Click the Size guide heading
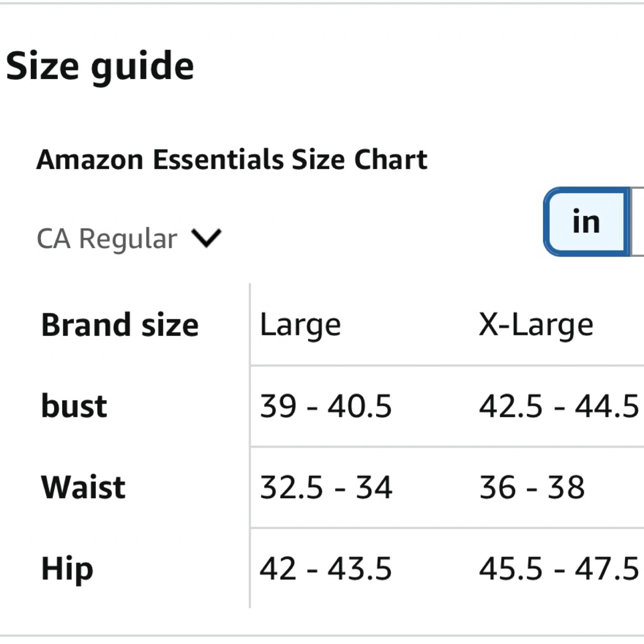Viewport: 644px width, 644px height. coord(100,66)
